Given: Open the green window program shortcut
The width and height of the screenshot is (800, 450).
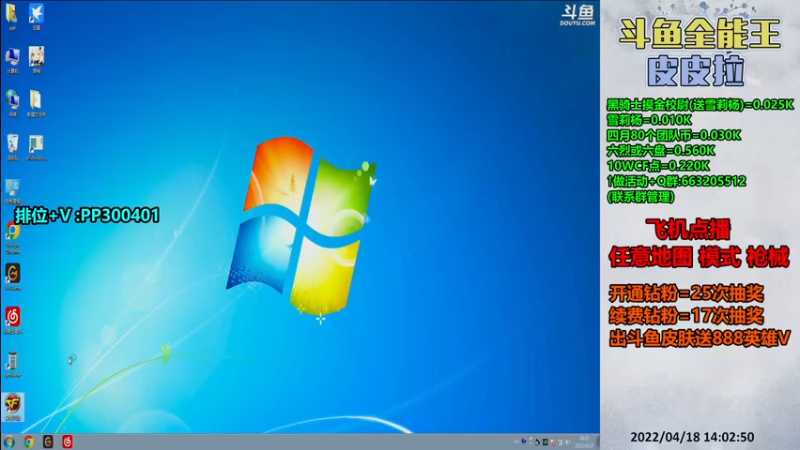Looking at the screenshot, I should click(36, 147).
